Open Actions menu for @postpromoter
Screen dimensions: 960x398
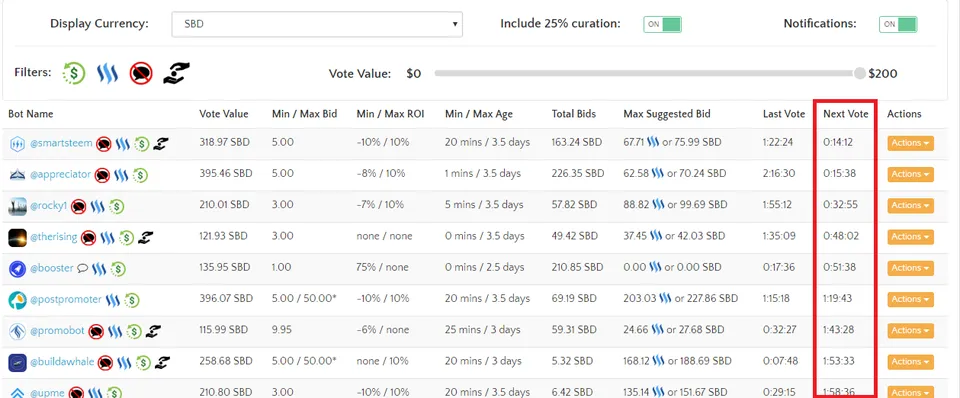(x=910, y=299)
